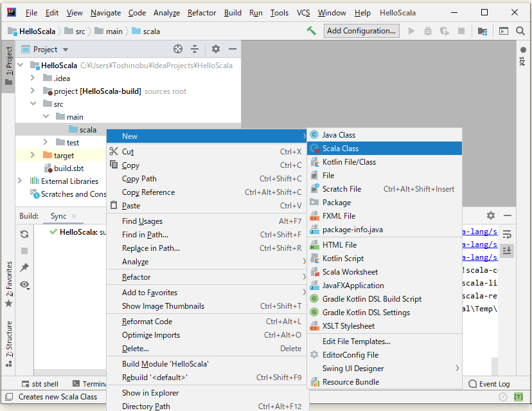Click Copy Path in context menu

coord(208,179)
